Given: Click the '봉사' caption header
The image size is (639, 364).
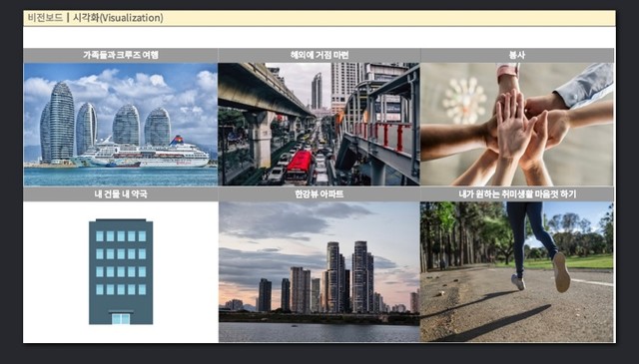Looking at the screenshot, I should pyautogui.click(x=517, y=55).
